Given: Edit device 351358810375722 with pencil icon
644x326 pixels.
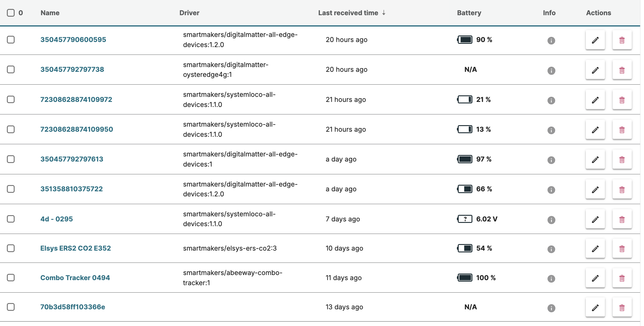Looking at the screenshot, I should 595,190.
